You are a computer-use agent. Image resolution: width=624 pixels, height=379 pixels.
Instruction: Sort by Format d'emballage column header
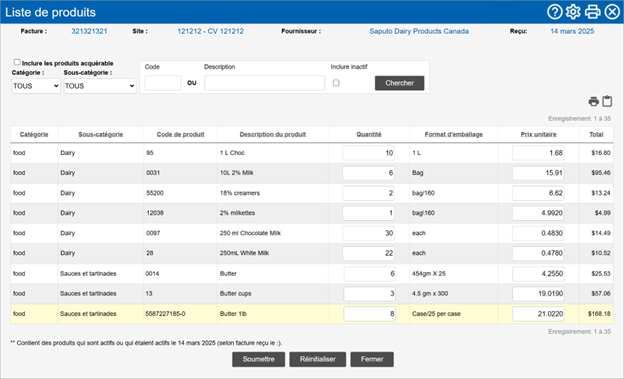coord(453,135)
